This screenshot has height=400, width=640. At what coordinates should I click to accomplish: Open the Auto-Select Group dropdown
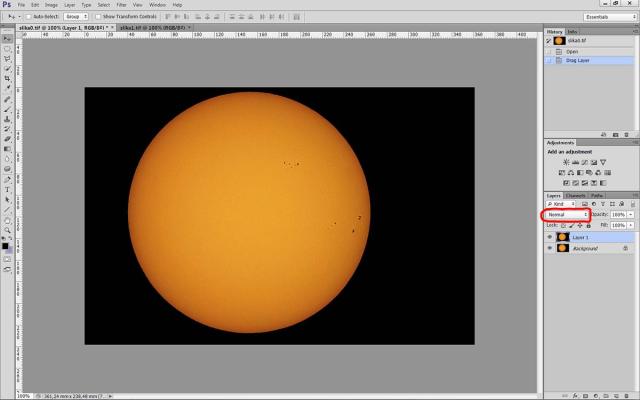(78, 17)
